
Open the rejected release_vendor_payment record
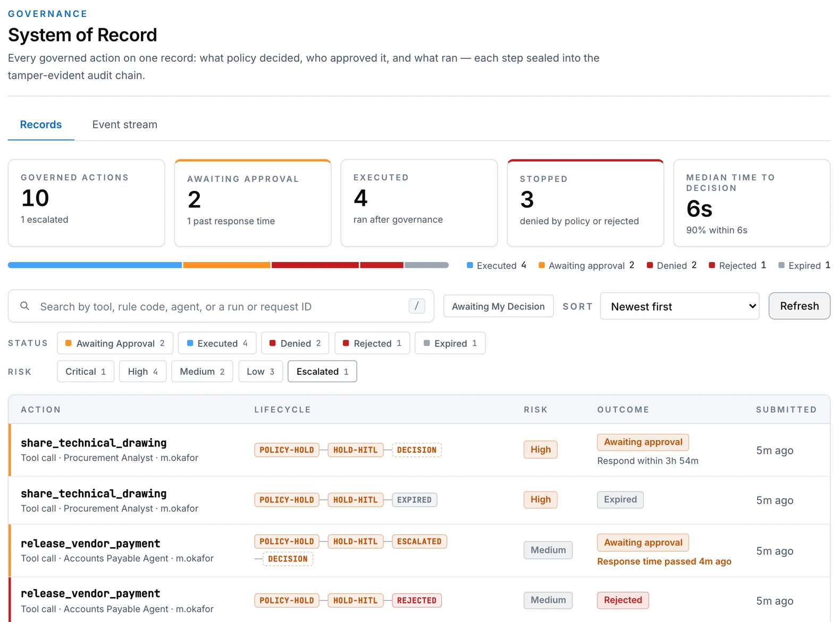pos(419,600)
